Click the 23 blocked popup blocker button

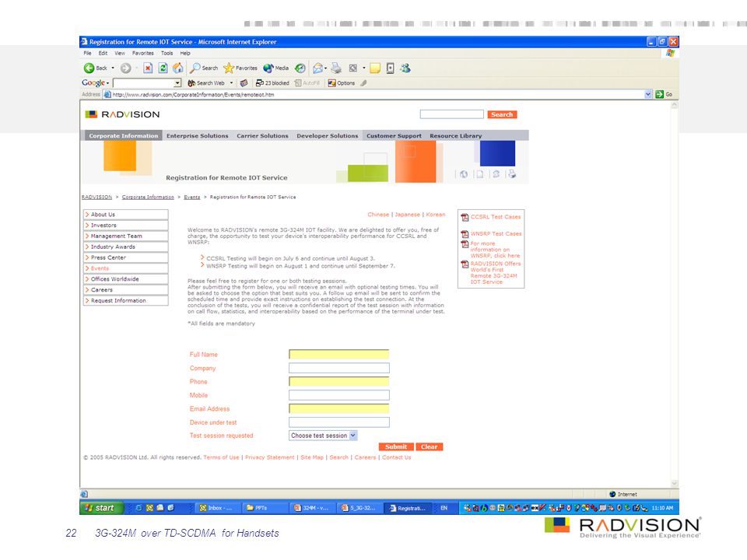(272, 83)
